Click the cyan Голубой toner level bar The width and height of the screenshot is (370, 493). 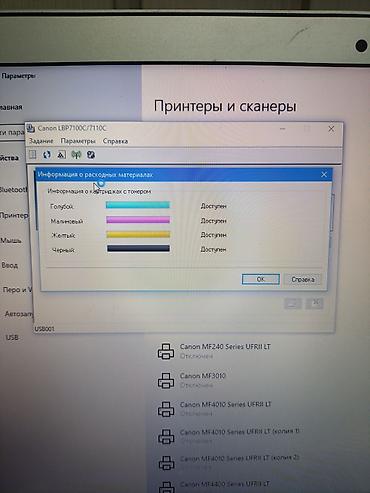pyautogui.click(x=138, y=205)
